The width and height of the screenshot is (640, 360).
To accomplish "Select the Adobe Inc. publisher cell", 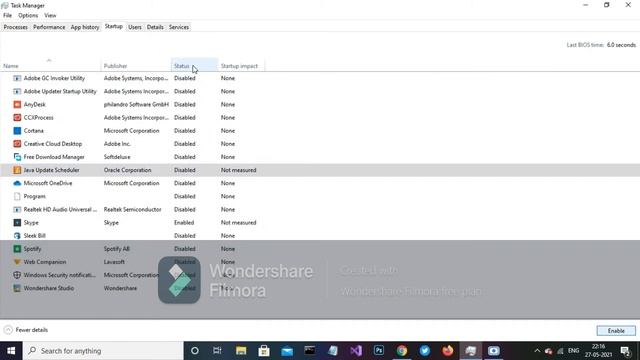I will coord(117,144).
